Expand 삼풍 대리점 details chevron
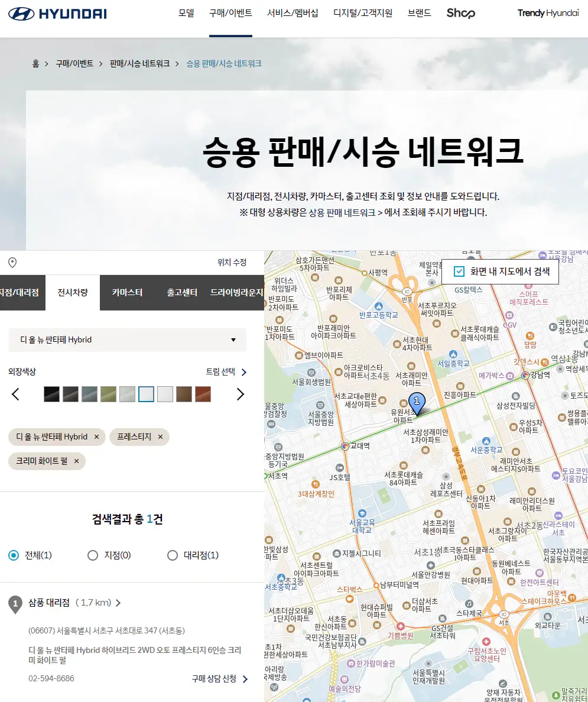 [118, 603]
